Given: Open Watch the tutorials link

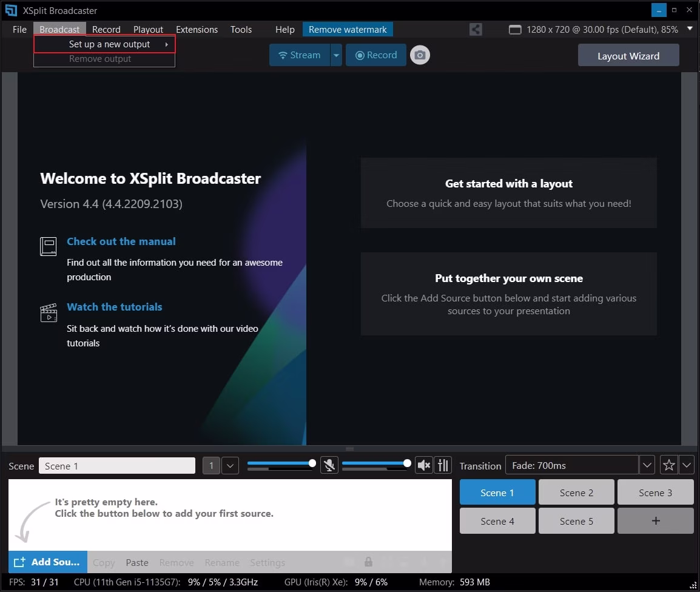Looking at the screenshot, I should [114, 307].
